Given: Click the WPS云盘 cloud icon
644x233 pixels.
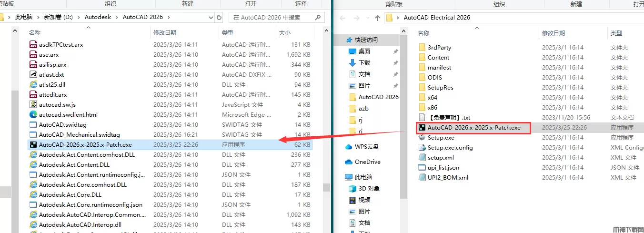Looking at the screenshot, I should pos(349,147).
